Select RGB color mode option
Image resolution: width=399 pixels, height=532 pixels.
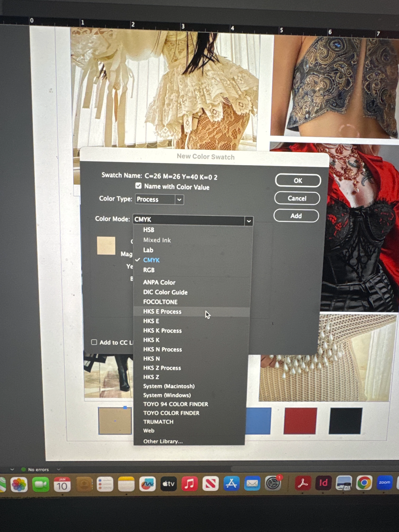click(x=149, y=270)
